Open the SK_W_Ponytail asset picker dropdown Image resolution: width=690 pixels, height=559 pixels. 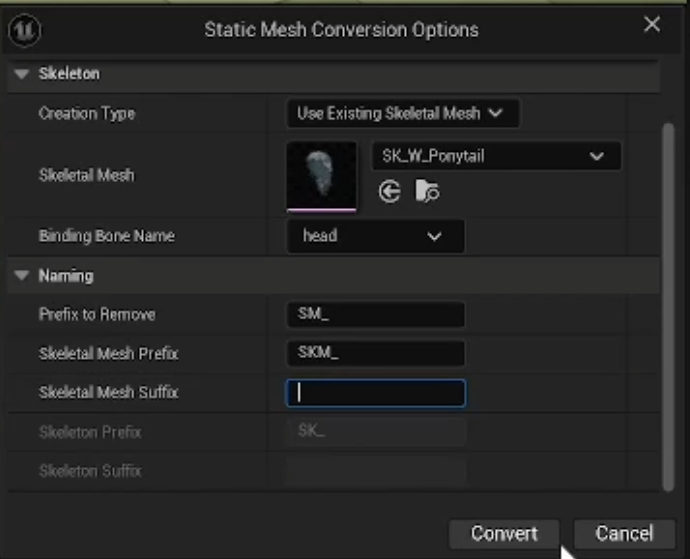[x=496, y=156]
